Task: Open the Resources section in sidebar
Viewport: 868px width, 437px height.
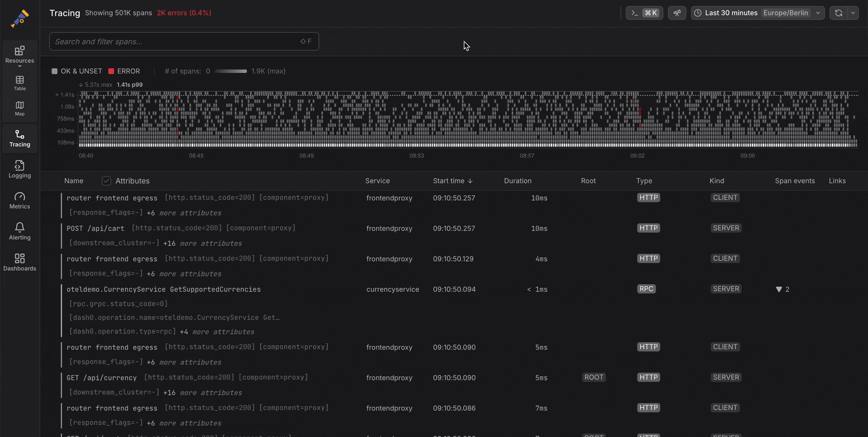Action: click(x=20, y=55)
